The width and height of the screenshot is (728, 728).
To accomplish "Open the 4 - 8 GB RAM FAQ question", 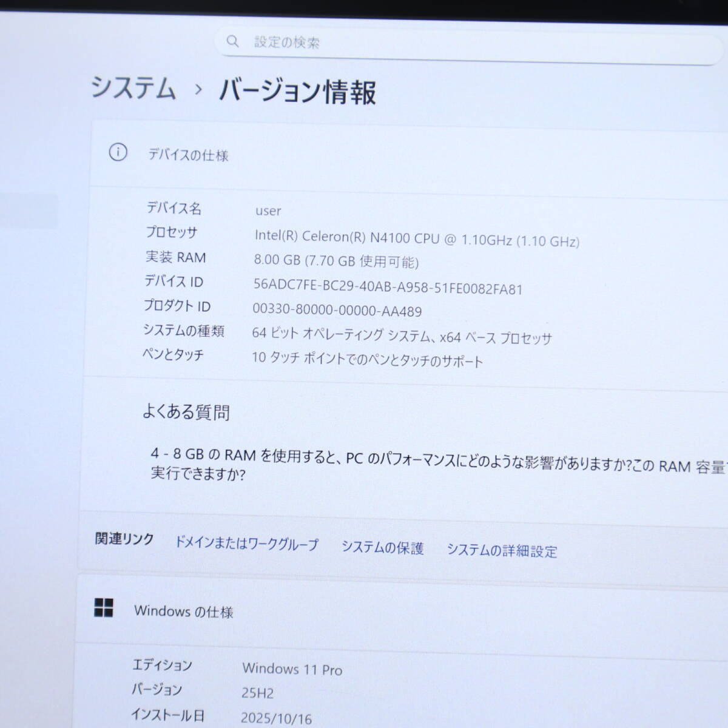I will tap(438, 465).
